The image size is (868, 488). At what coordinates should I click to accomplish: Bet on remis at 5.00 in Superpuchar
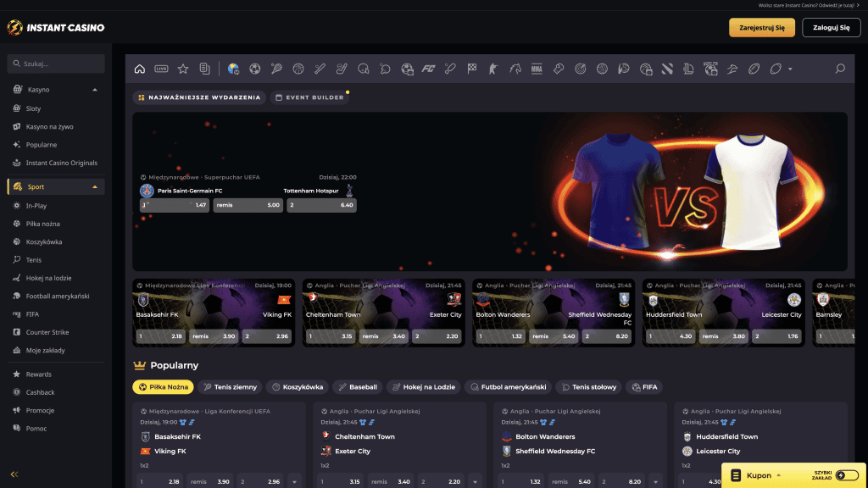click(248, 205)
